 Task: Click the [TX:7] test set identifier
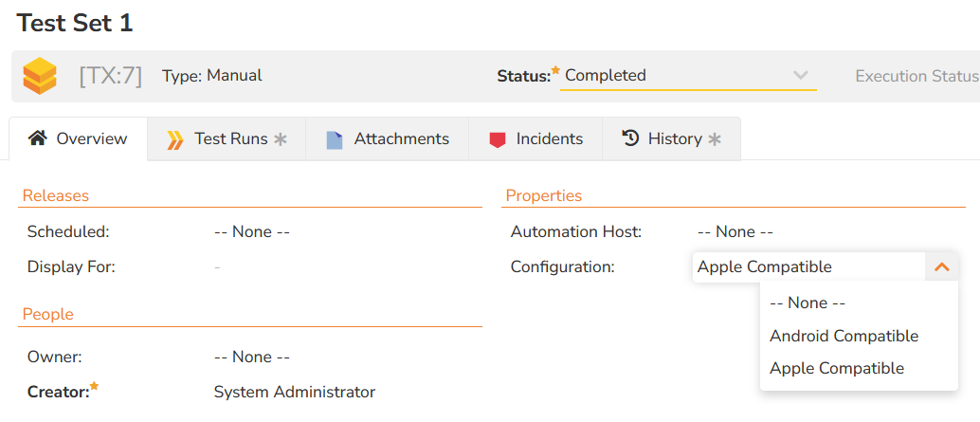pyautogui.click(x=110, y=76)
